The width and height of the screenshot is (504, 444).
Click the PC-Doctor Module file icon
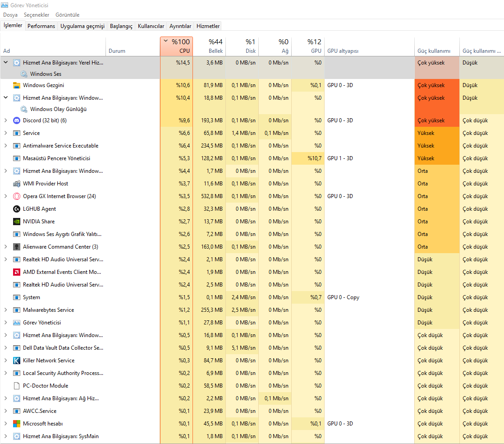point(16,385)
